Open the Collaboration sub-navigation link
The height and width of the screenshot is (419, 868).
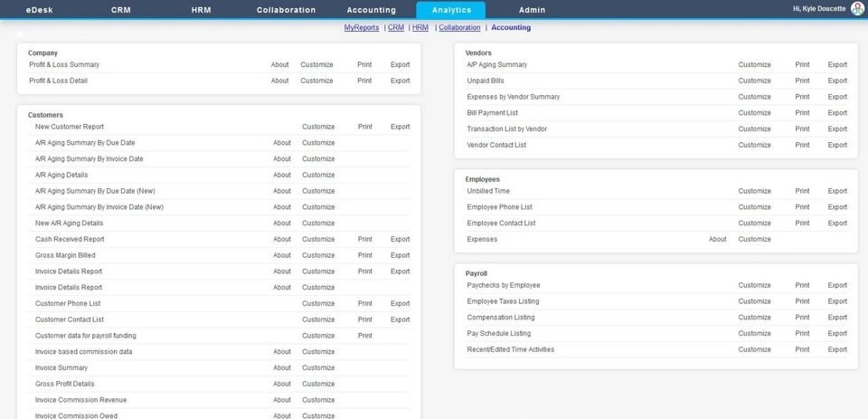[459, 27]
